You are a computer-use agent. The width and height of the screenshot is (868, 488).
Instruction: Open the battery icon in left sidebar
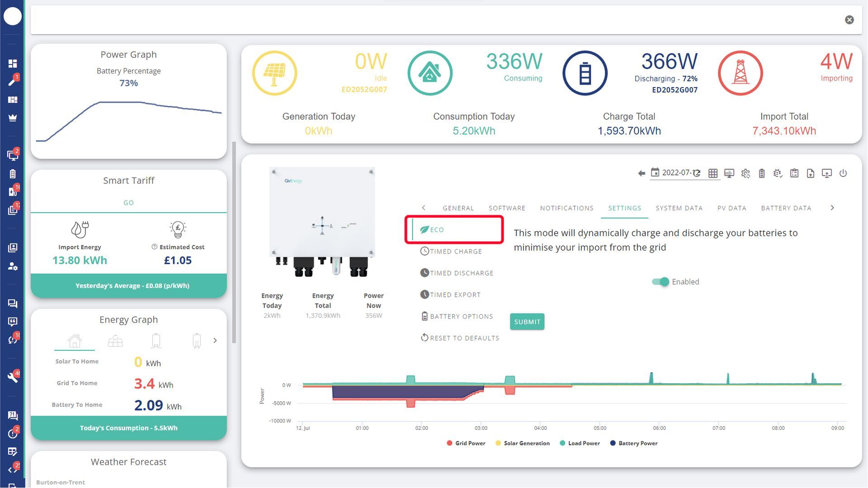pyautogui.click(x=13, y=174)
